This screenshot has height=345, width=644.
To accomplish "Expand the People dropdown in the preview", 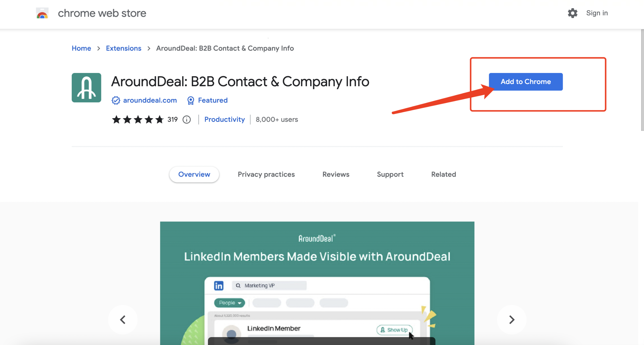I will point(229,303).
